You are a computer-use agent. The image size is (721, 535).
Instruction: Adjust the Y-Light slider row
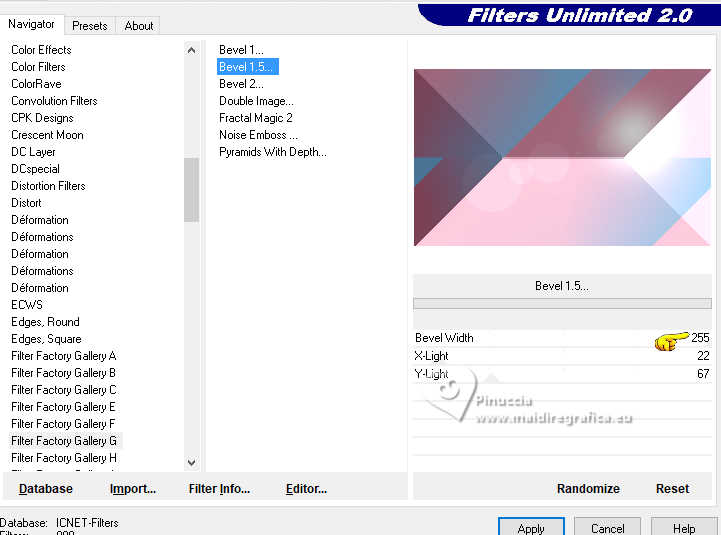coord(562,374)
